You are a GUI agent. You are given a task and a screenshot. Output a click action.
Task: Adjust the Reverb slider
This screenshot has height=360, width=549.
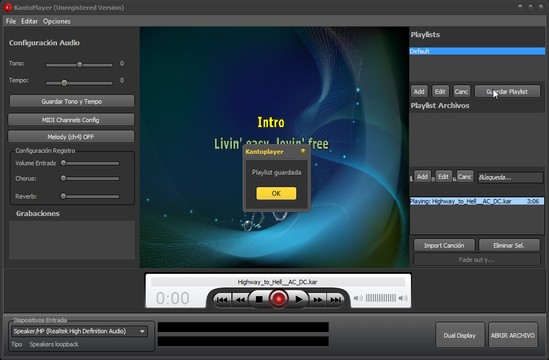point(63,196)
